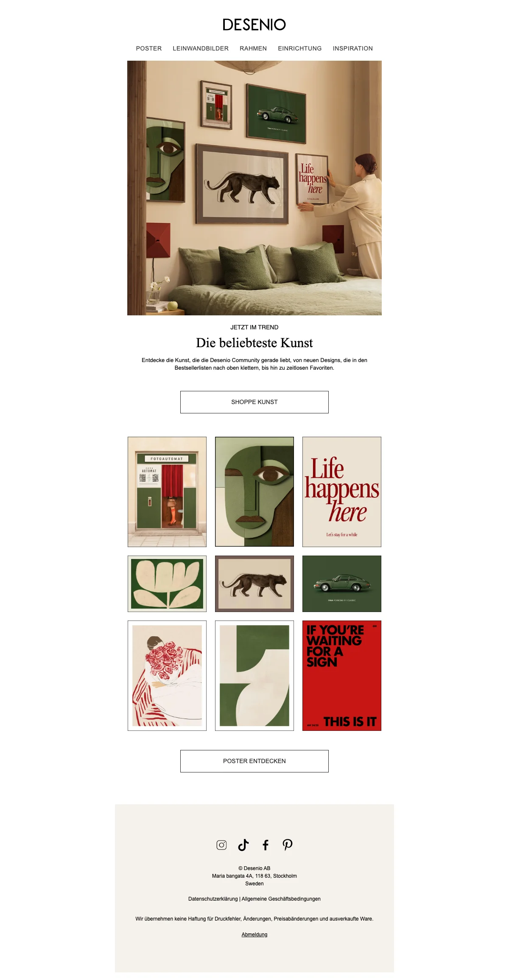Open the EINRICHTUNG navigation link
The image size is (509, 980).
tap(300, 48)
